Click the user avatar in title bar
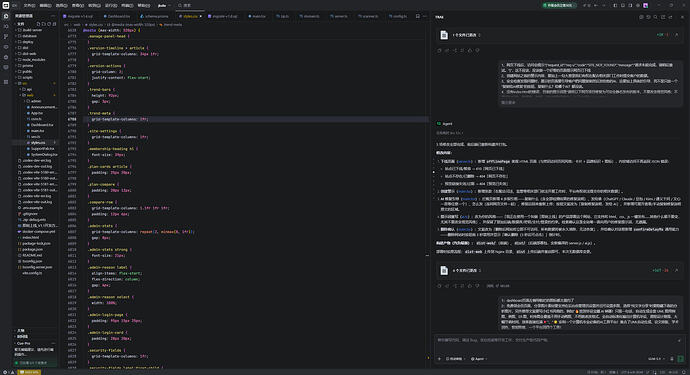690x375 pixels. pyautogui.click(x=646, y=5)
